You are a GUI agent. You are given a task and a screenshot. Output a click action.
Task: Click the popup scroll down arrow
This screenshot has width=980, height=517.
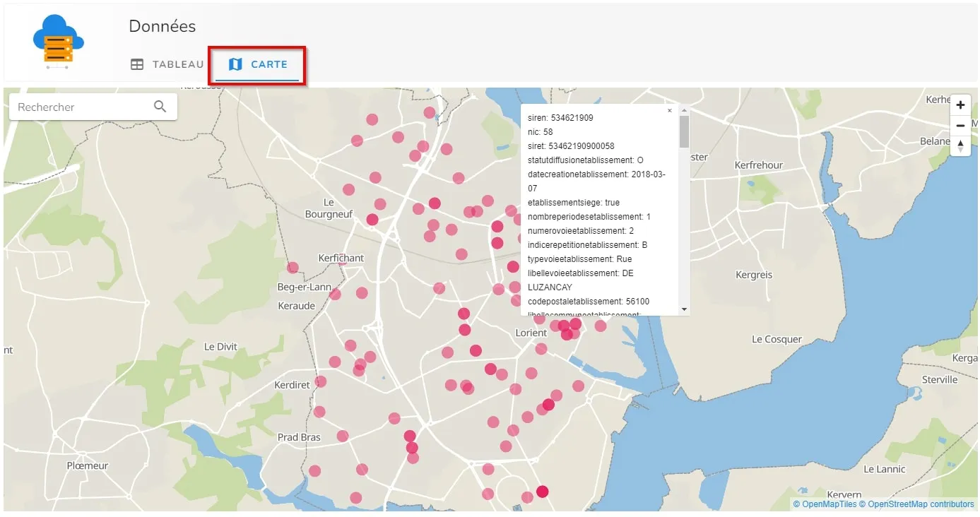point(684,309)
